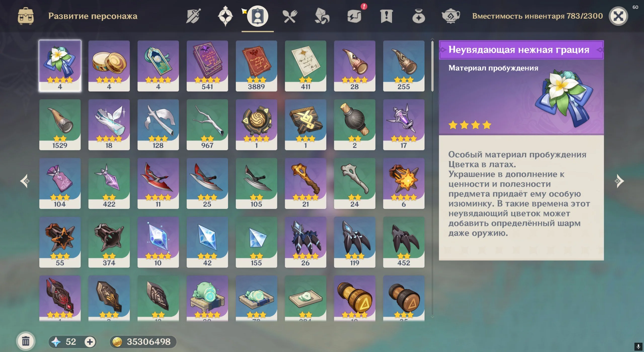
Task: Switch to the Artifacts tab
Action: (x=225, y=16)
